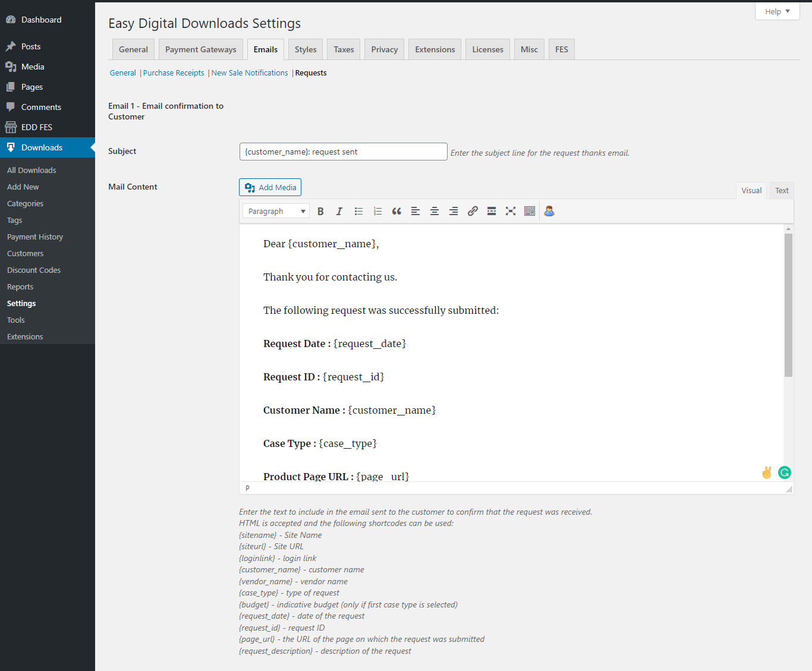Click the P element path in editor status bar
The width and height of the screenshot is (812, 671).
click(x=247, y=488)
